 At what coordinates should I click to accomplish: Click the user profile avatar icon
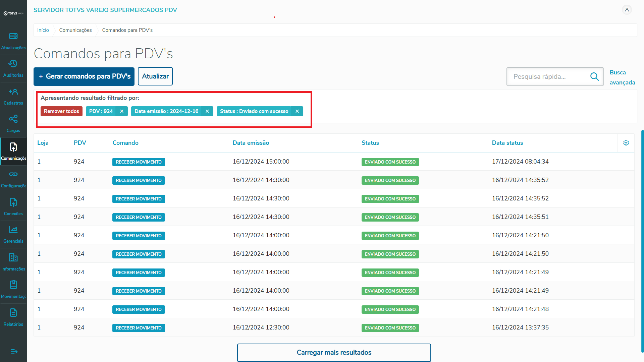click(x=627, y=10)
